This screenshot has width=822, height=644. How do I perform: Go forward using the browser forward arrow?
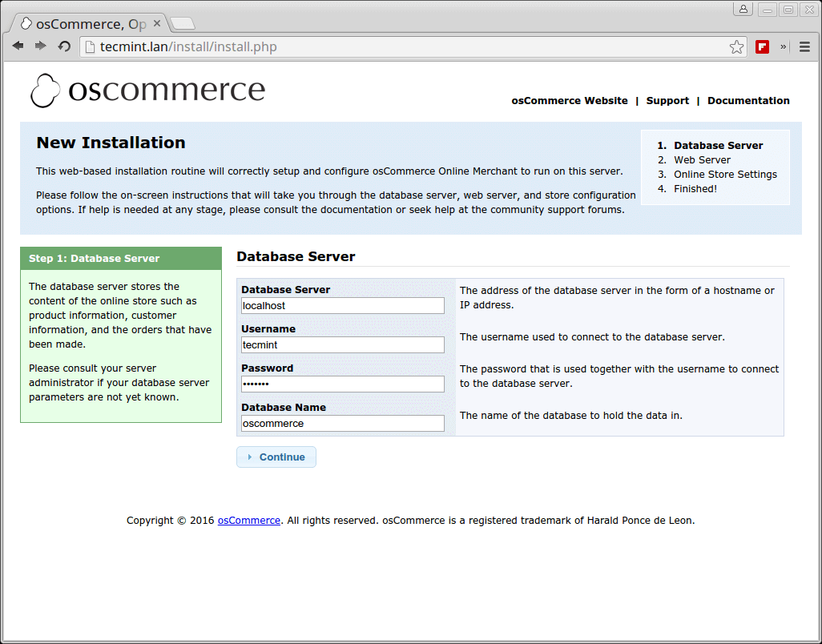pyautogui.click(x=40, y=46)
